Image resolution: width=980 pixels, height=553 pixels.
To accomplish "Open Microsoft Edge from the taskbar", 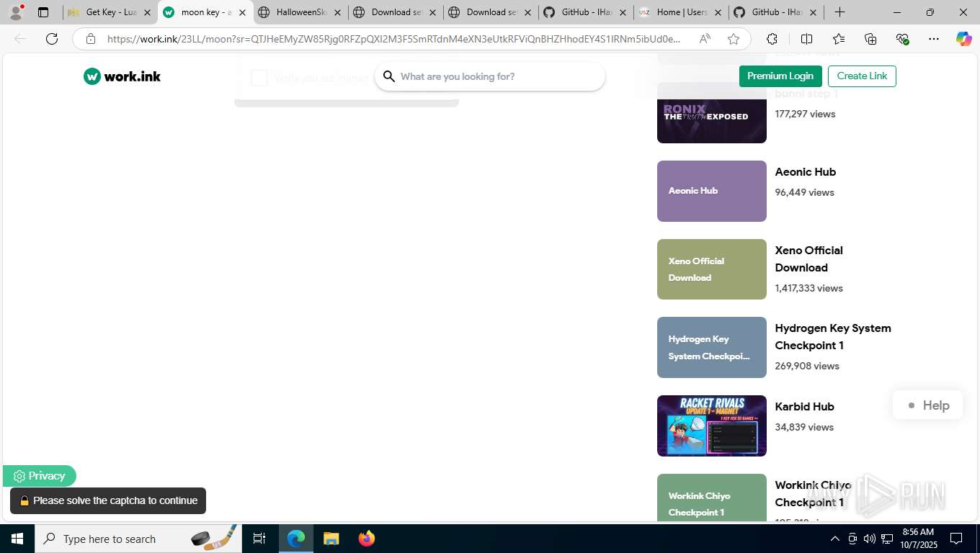I will point(296,539).
